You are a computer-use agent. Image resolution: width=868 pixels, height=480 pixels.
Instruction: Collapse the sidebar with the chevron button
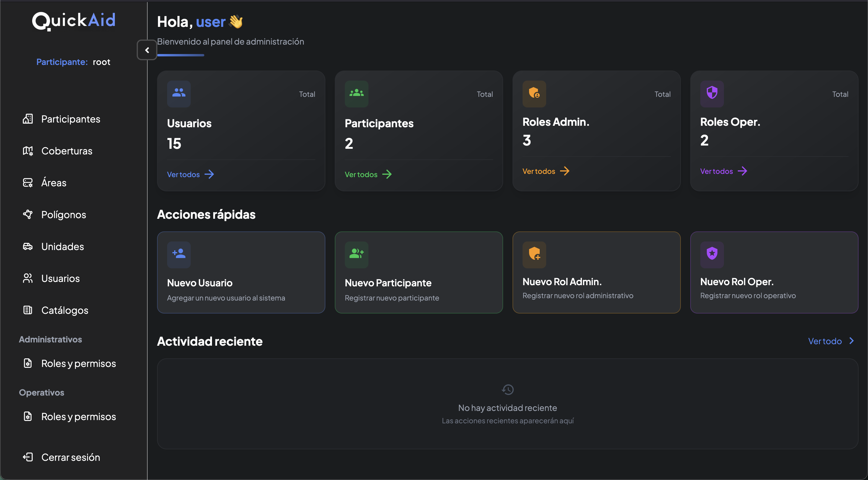pyautogui.click(x=147, y=50)
